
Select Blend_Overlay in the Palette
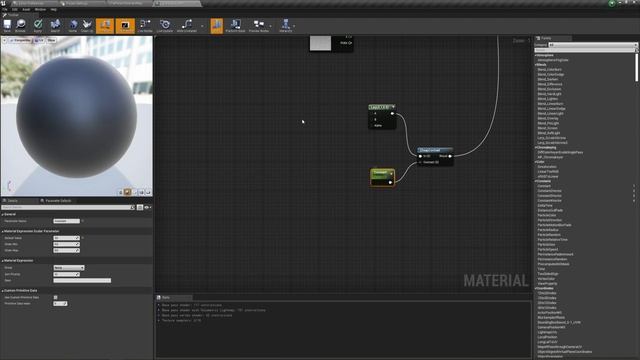point(548,118)
